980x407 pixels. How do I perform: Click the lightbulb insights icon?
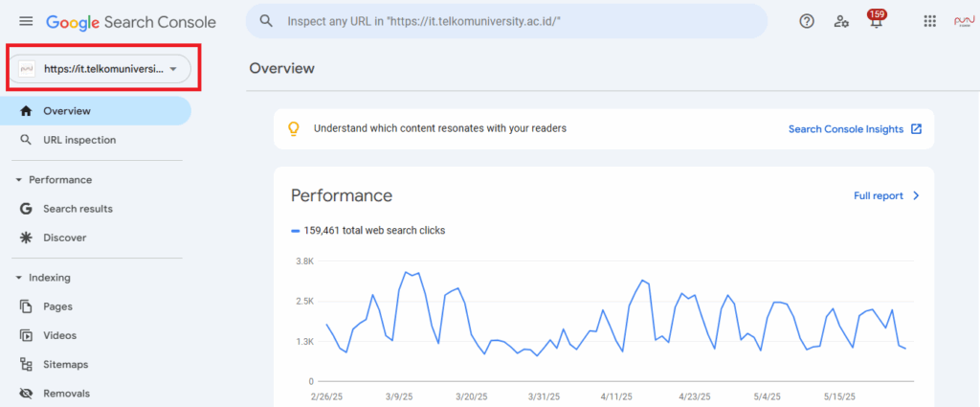click(x=293, y=128)
